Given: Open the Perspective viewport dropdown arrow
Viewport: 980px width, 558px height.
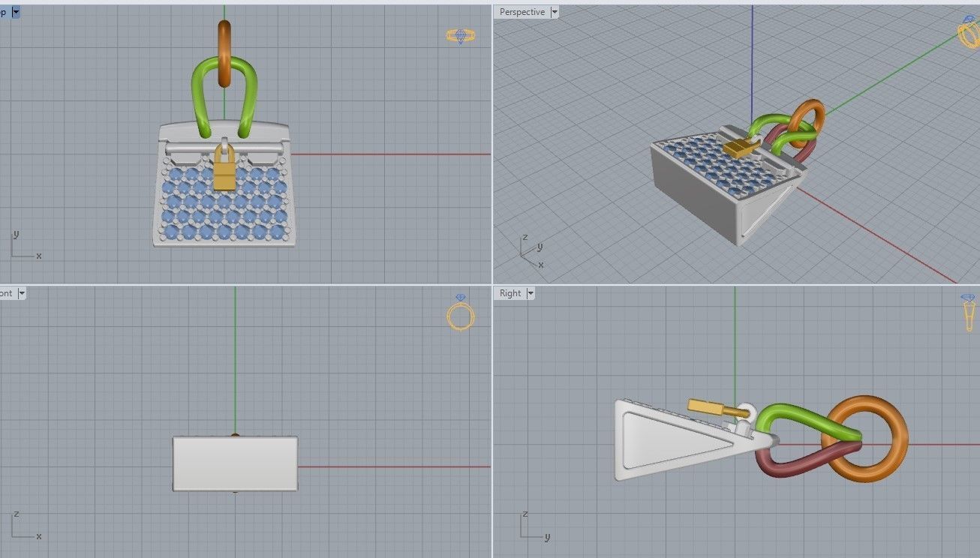Looking at the screenshot, I should (555, 12).
